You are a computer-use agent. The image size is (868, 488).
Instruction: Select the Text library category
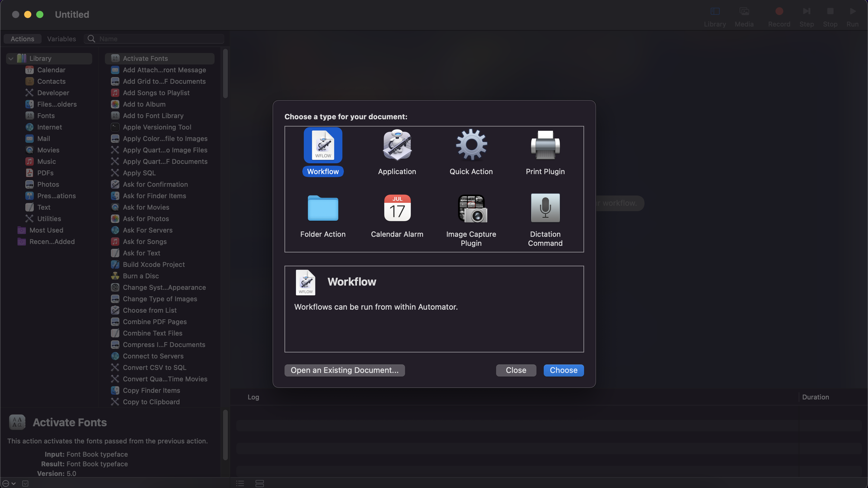pyautogui.click(x=44, y=208)
